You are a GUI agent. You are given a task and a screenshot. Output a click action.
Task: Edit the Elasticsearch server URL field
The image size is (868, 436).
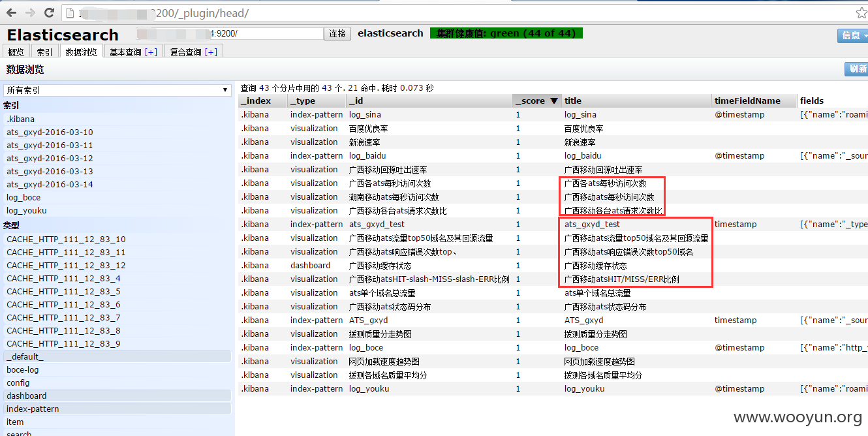[230, 33]
